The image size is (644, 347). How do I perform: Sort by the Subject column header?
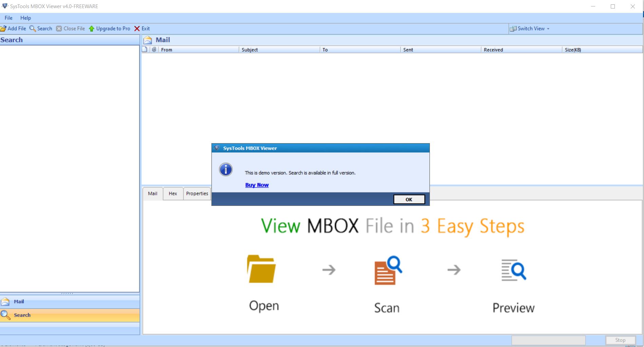point(280,50)
